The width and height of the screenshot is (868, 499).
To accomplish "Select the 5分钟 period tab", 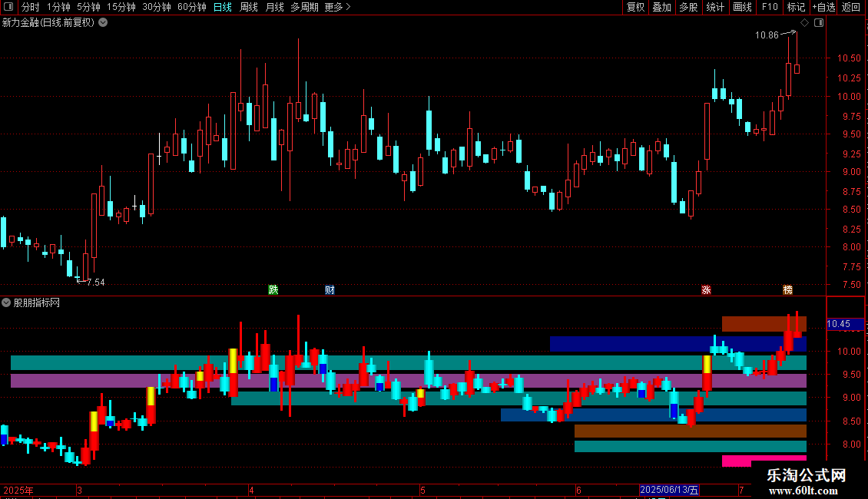I will 88,7.
